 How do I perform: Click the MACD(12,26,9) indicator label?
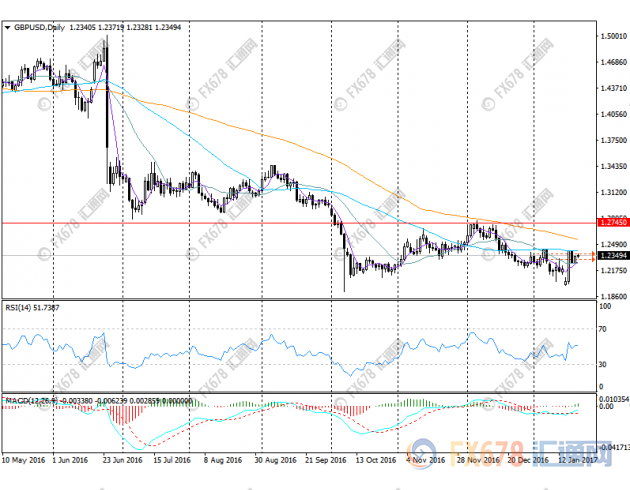30,400
